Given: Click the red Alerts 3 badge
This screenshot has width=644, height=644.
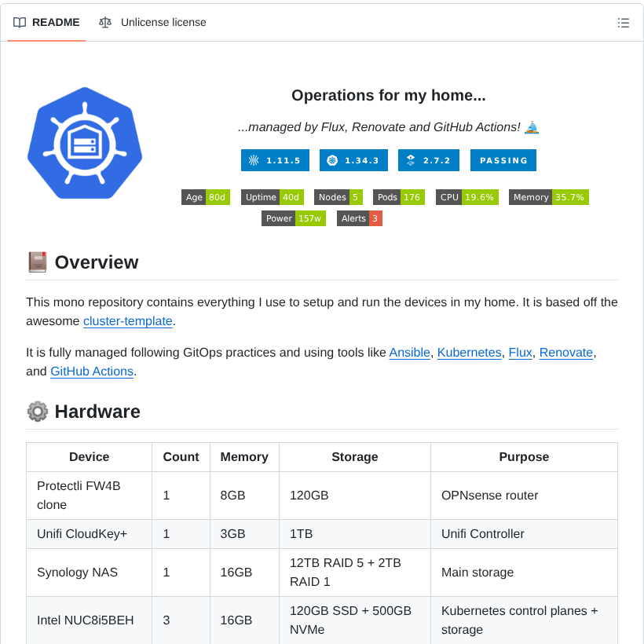Looking at the screenshot, I should [x=360, y=218].
